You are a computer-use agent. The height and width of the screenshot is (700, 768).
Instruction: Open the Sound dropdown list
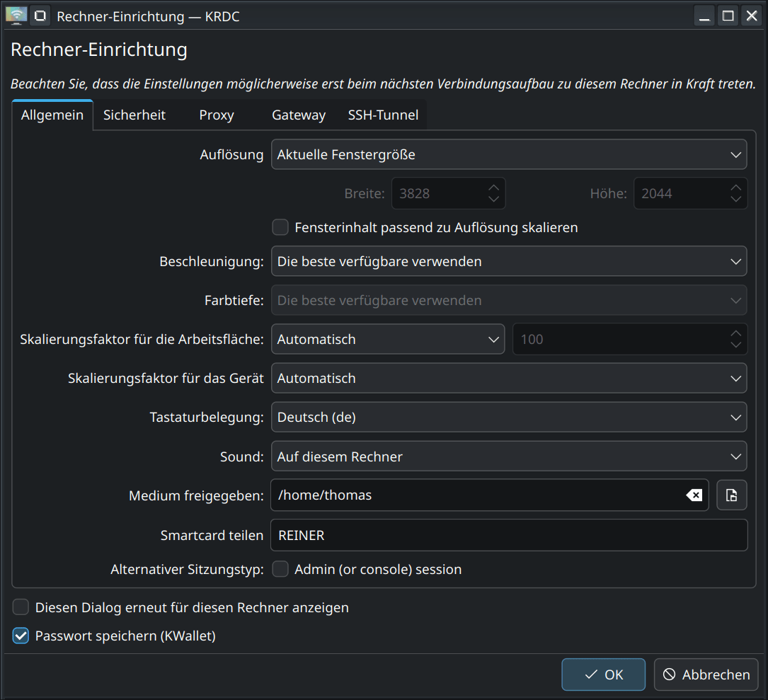pos(508,457)
